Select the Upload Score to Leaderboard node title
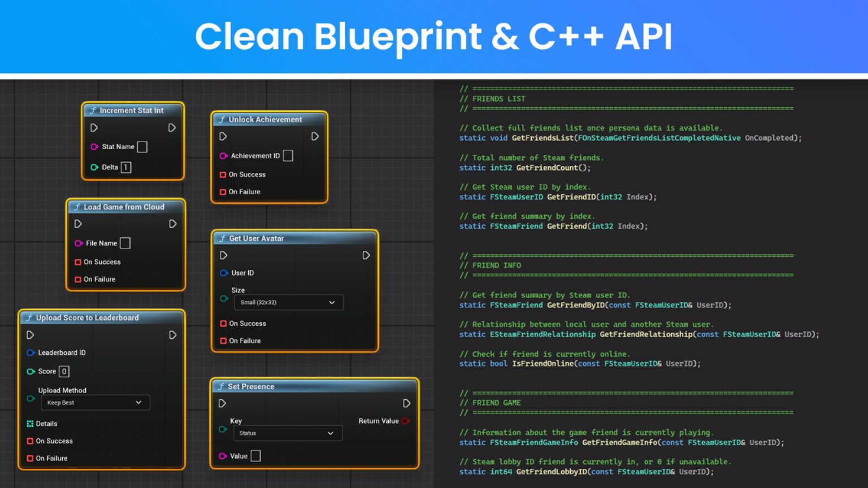 click(88, 318)
